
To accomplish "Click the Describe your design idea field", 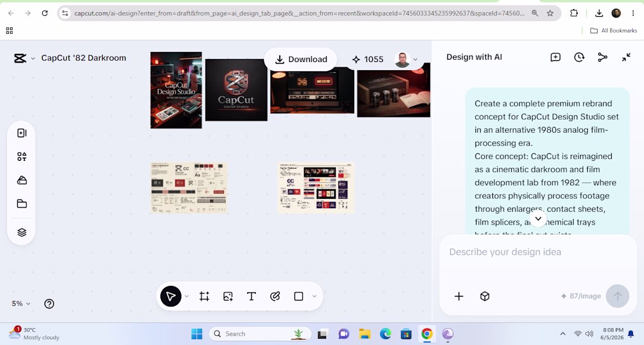I will (538, 252).
